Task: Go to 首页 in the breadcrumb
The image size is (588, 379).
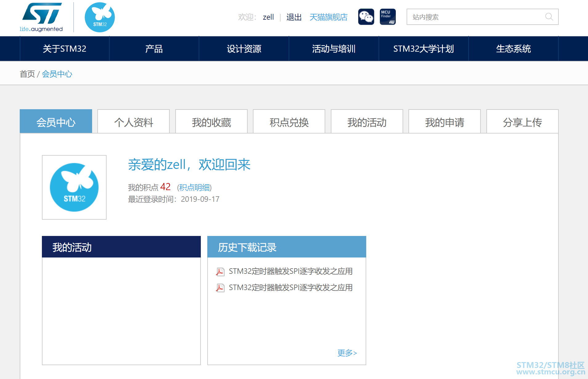Action: (27, 74)
